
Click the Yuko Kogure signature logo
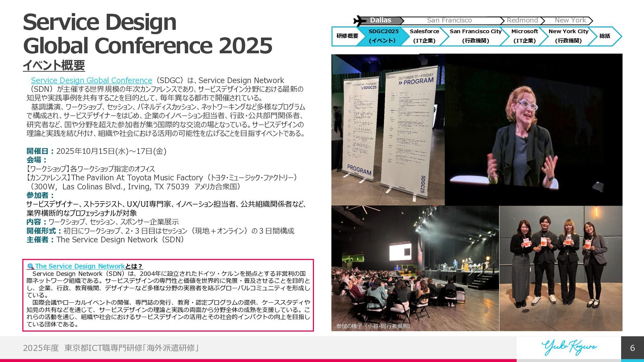point(569,347)
